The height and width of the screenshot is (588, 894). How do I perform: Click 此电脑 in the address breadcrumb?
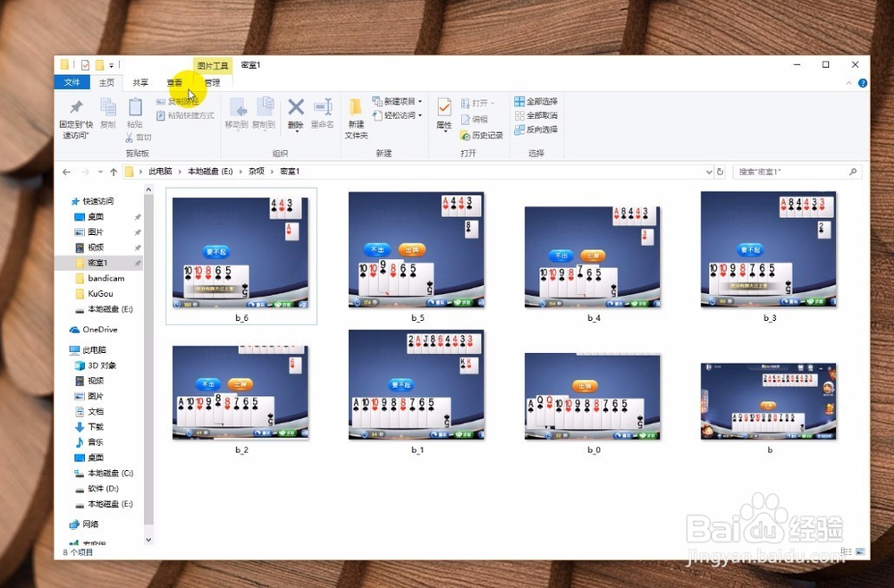[160, 172]
